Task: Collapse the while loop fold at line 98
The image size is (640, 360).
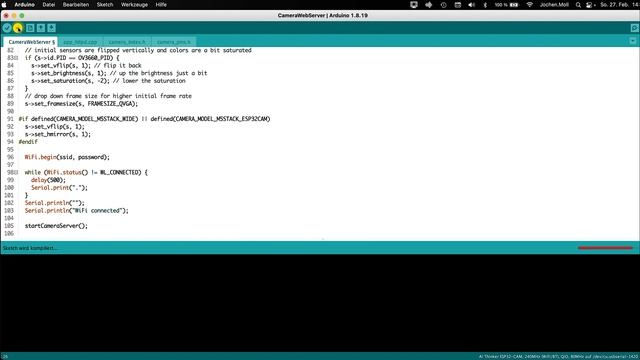Action: [x=16, y=173]
